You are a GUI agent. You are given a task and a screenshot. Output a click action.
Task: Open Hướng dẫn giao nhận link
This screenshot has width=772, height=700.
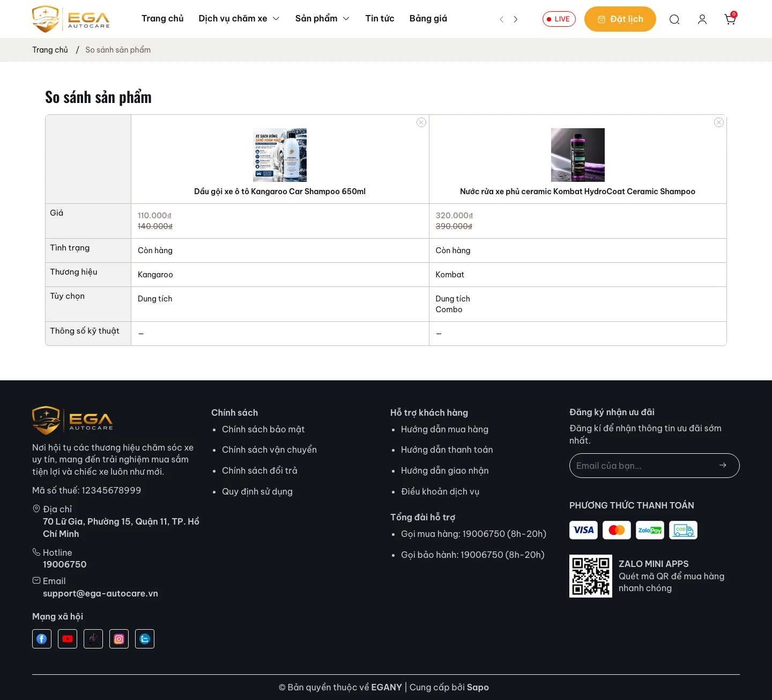[445, 470]
